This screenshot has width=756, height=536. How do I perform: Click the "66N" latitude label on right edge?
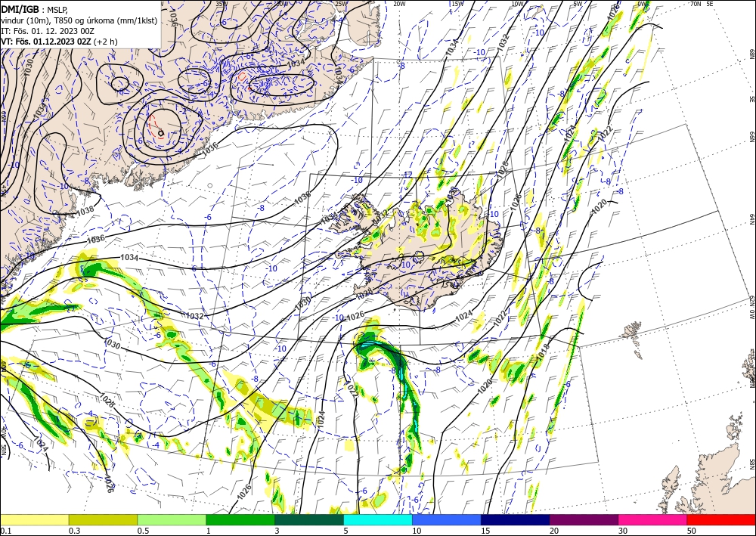pos(751,138)
